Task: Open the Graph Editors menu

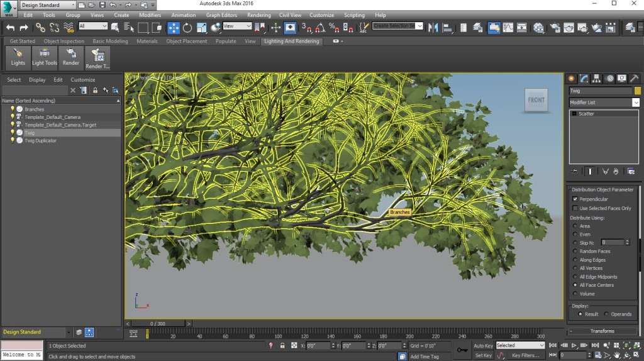Action: [221, 15]
